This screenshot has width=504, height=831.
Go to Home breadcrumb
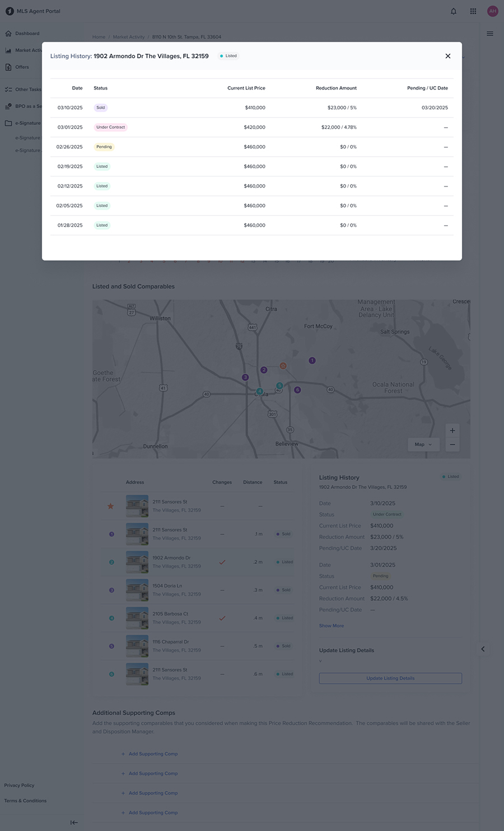99,37
